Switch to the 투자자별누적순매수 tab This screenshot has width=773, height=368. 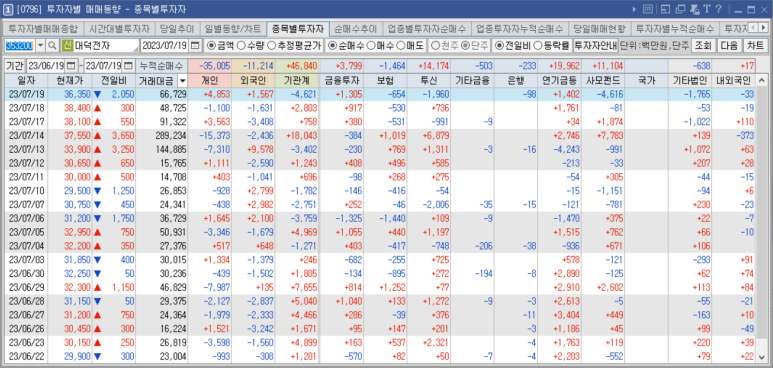[675, 28]
